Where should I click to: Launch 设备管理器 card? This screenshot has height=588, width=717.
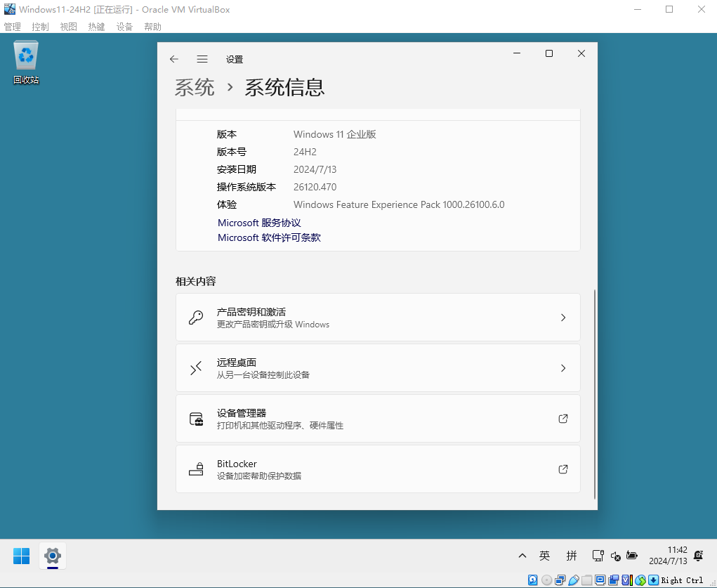pyautogui.click(x=378, y=419)
